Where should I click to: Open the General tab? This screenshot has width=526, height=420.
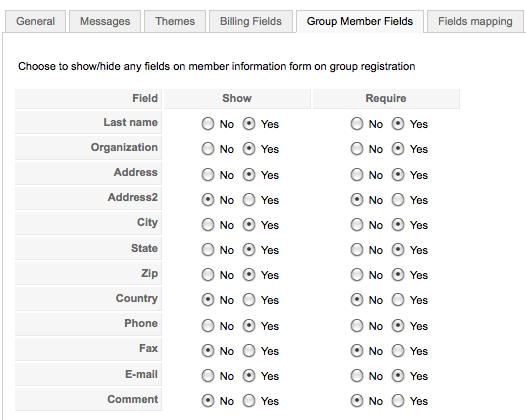point(35,21)
